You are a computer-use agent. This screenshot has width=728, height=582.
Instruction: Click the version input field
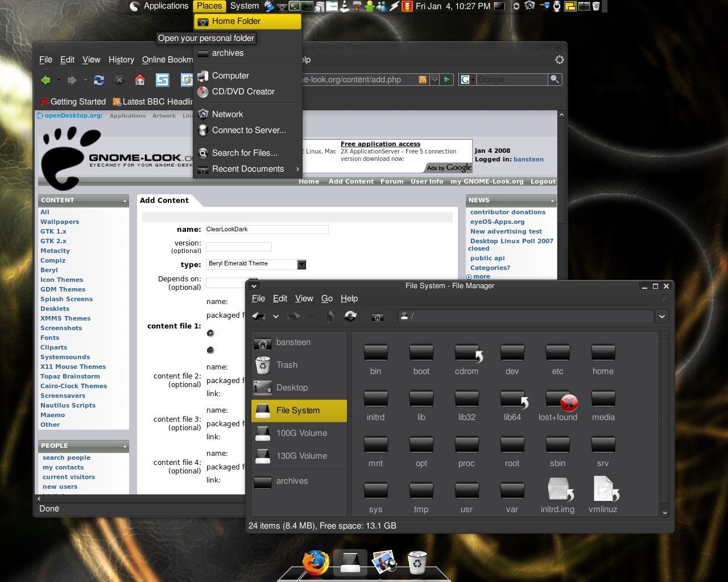239,247
